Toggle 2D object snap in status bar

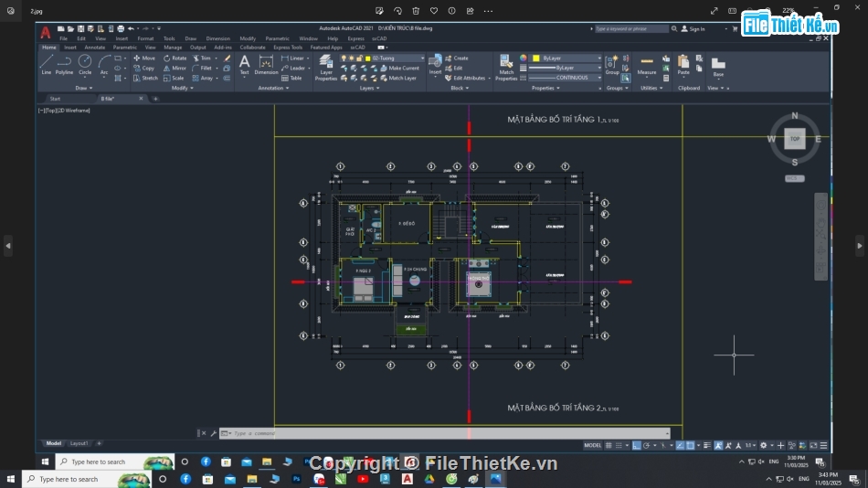pos(691,445)
